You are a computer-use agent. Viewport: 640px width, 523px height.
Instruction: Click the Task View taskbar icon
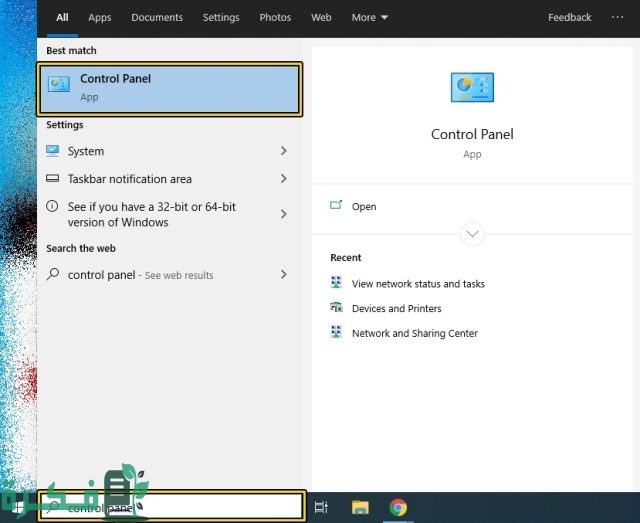tap(321, 508)
